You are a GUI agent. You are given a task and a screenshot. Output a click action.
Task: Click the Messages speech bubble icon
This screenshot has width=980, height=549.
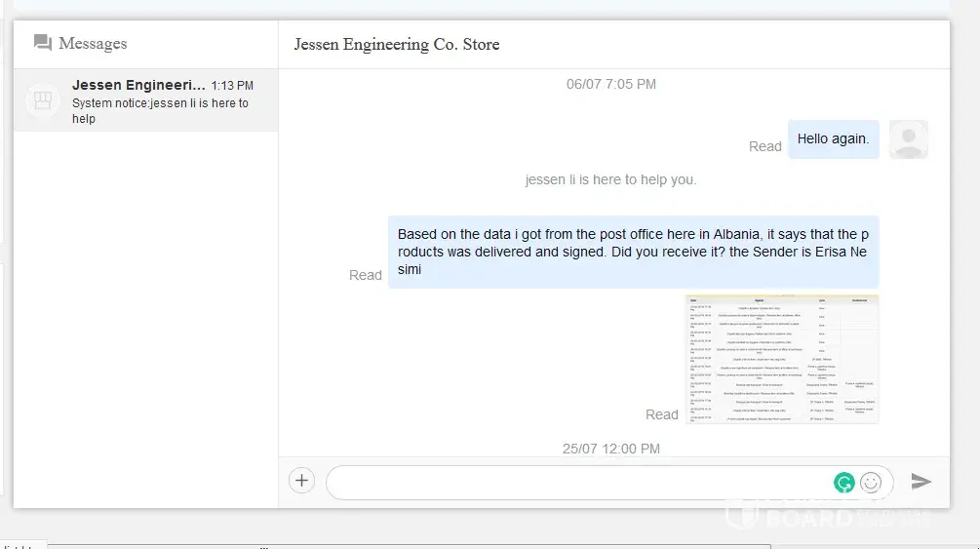pos(42,43)
